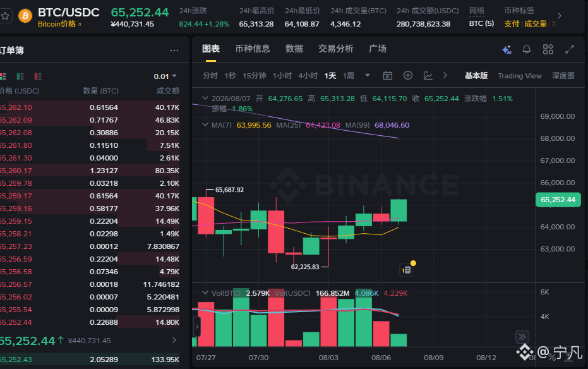Image resolution: width=588 pixels, height=369 pixels.
Task: Jump to latest candle double-arrow button
Action: coord(522,337)
